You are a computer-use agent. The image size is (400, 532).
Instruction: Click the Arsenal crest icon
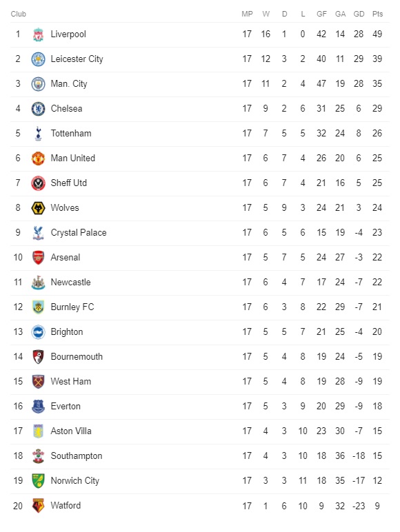click(38, 258)
